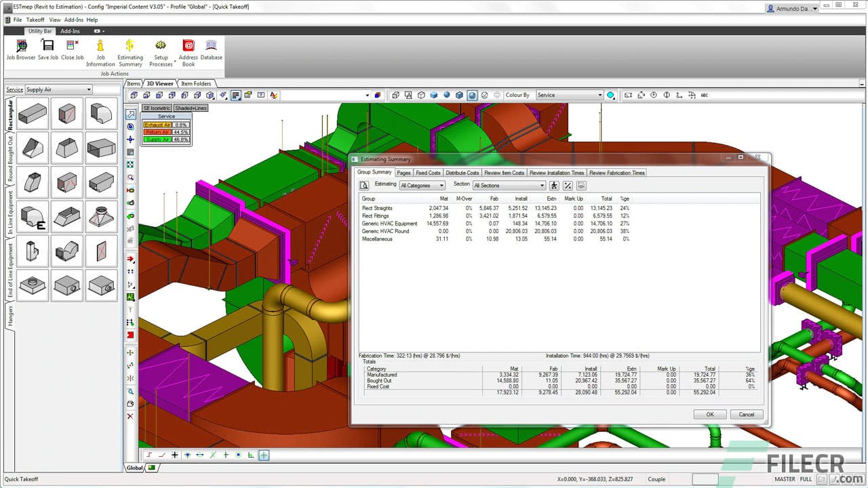The height and width of the screenshot is (488, 868).
Task: Click Cancel in Estimating Summary
Action: click(746, 414)
